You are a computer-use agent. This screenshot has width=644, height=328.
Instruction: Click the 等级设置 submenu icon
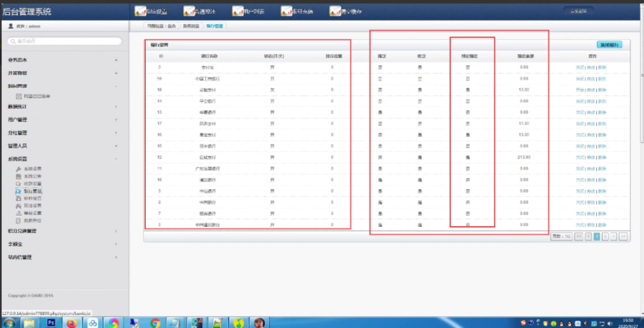coord(18,213)
